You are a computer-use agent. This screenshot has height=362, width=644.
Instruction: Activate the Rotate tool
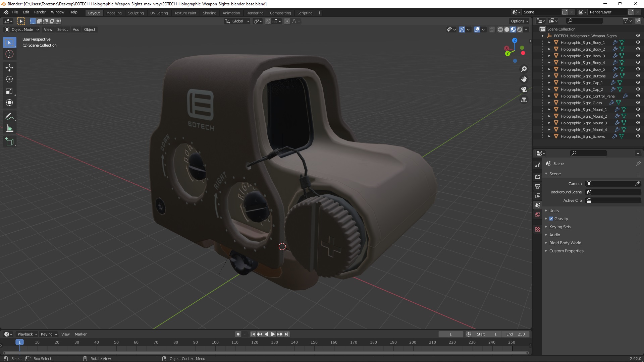(x=9, y=79)
